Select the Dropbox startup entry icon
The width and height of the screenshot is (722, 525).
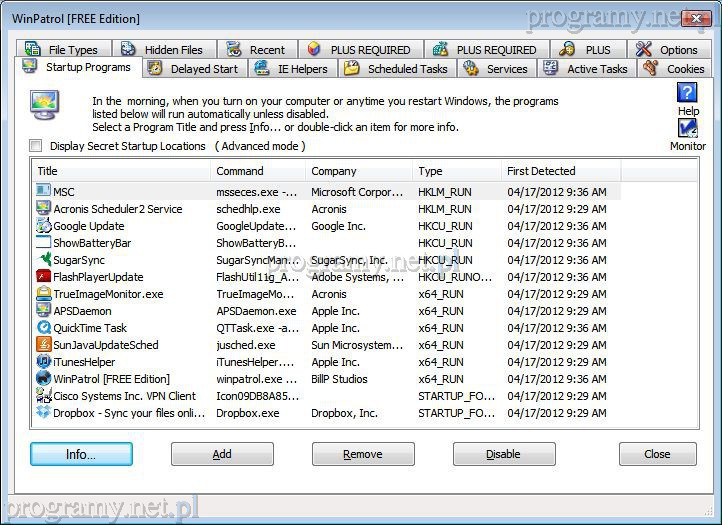pos(44,413)
